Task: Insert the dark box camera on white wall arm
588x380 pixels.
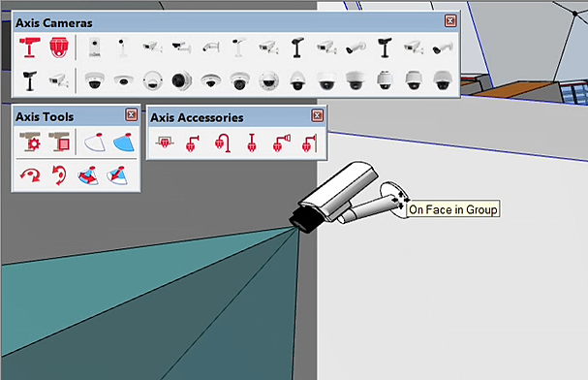Action: tap(181, 47)
